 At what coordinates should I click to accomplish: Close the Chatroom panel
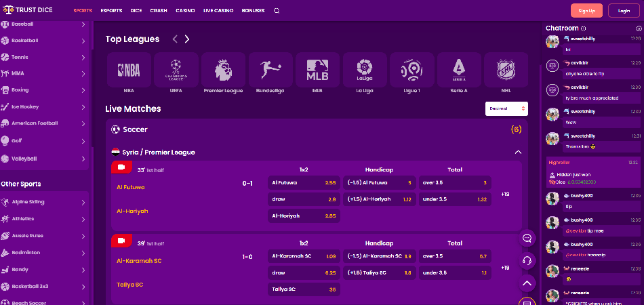[638, 28]
